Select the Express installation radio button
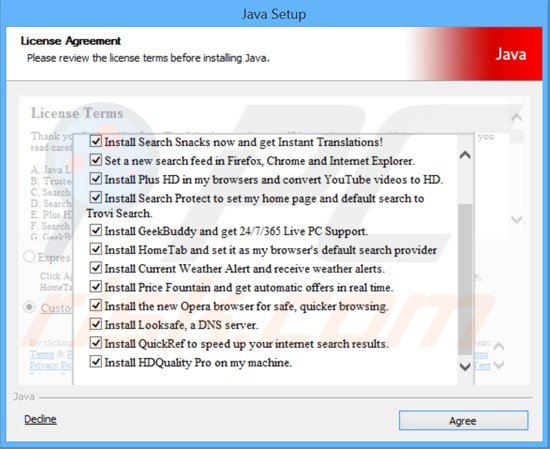The width and height of the screenshot is (550, 449). tap(29, 256)
